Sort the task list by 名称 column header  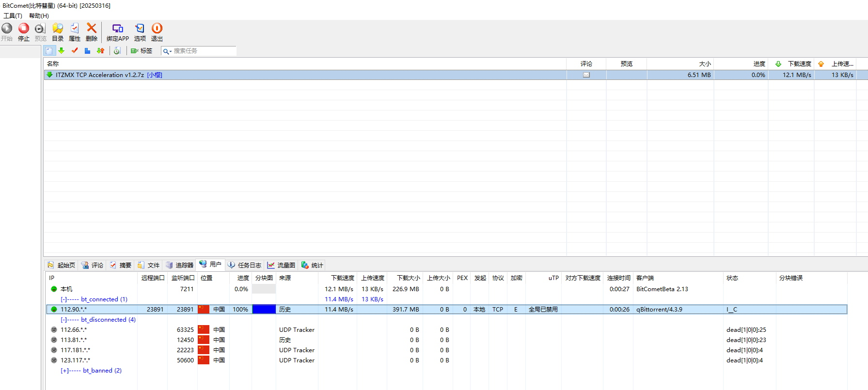[x=305, y=63]
